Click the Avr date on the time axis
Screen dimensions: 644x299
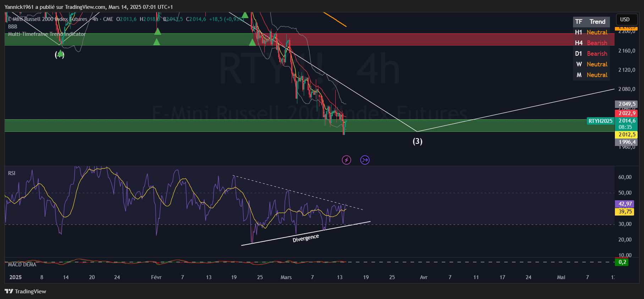pos(424,277)
